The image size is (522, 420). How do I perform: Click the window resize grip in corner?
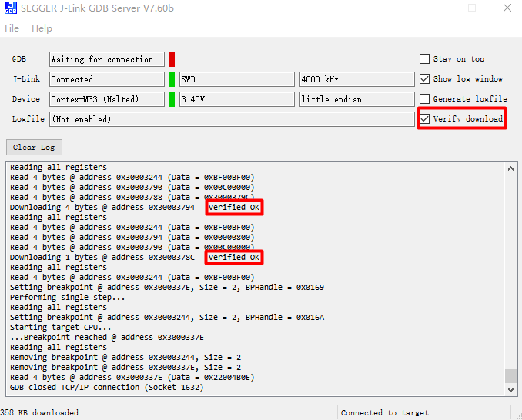pyautogui.click(x=519, y=416)
